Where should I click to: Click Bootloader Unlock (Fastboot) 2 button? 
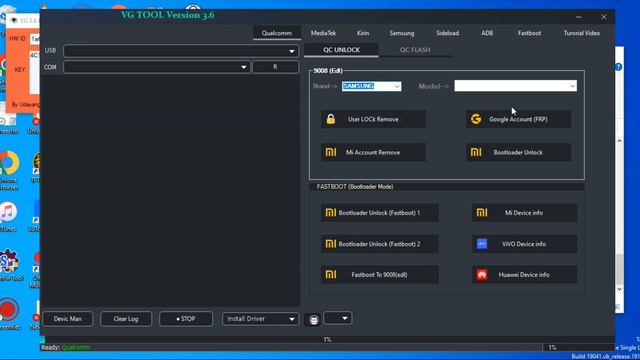(380, 244)
